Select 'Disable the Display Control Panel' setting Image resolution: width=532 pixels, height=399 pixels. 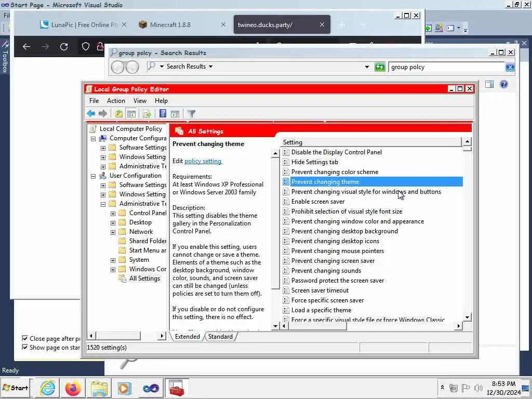pyautogui.click(x=337, y=152)
